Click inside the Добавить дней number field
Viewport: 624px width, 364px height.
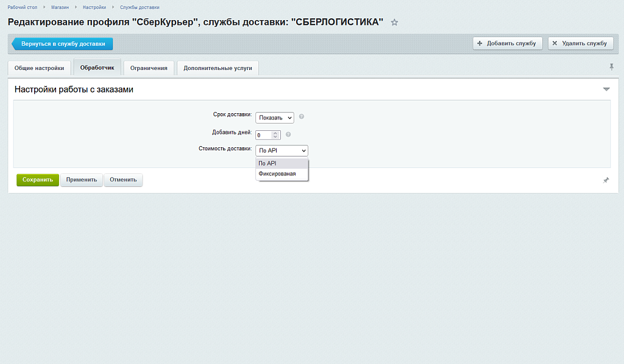pyautogui.click(x=264, y=135)
